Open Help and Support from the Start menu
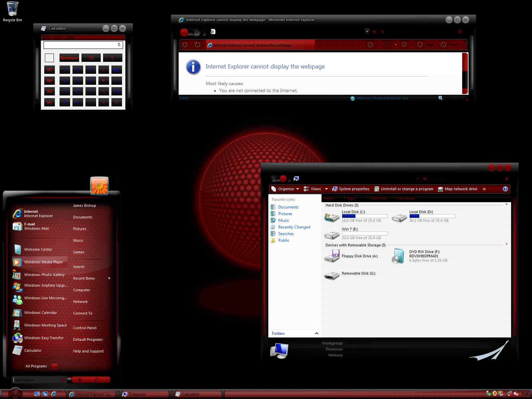The width and height of the screenshot is (532, 399). (88, 351)
